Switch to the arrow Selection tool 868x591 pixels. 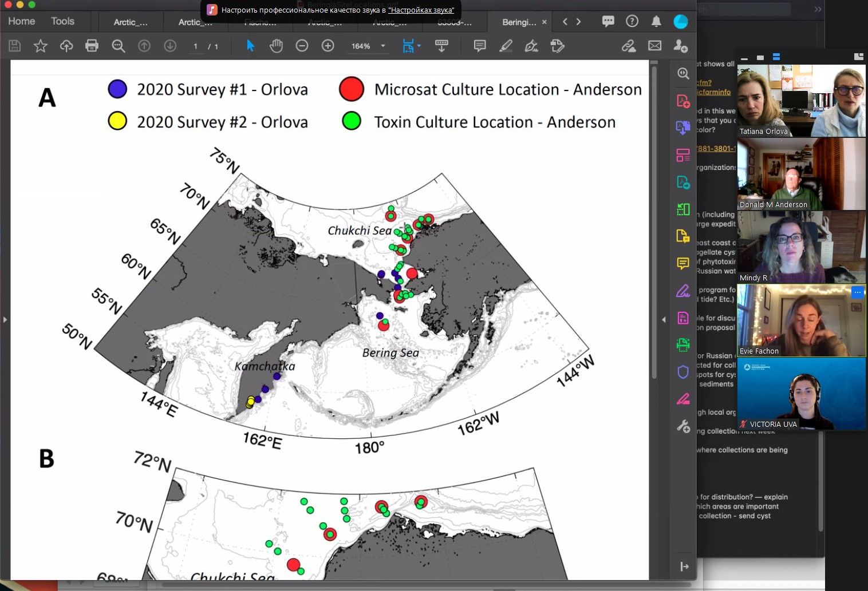pyautogui.click(x=250, y=46)
